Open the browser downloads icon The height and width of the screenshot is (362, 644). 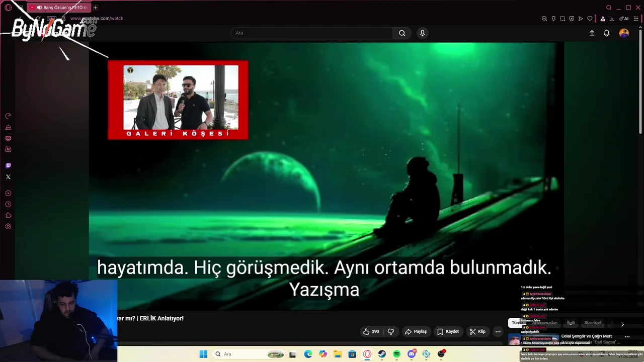tap(612, 19)
